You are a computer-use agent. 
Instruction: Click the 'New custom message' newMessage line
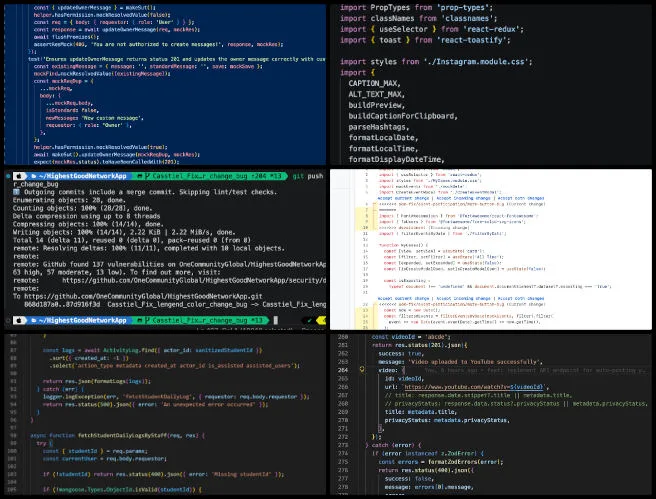(x=95, y=118)
